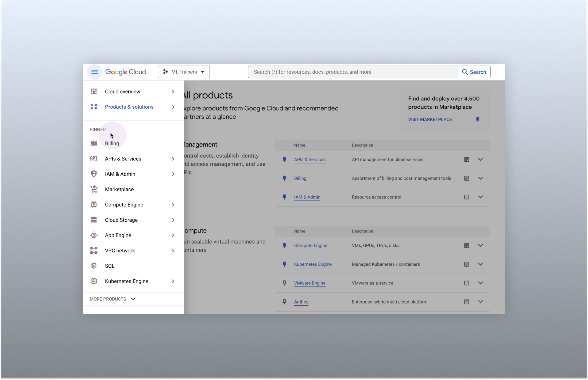Click the IAM shield icon in sidebar
Viewport: 588px width, 380px height.
click(x=94, y=174)
